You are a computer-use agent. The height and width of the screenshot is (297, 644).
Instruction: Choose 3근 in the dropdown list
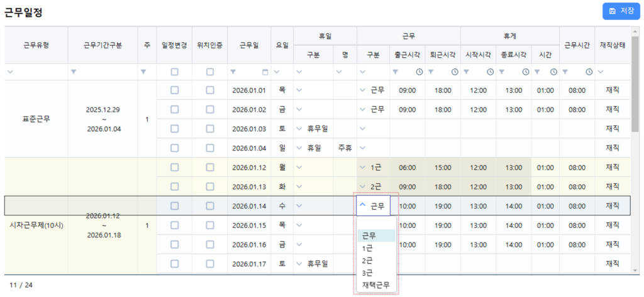coord(369,273)
